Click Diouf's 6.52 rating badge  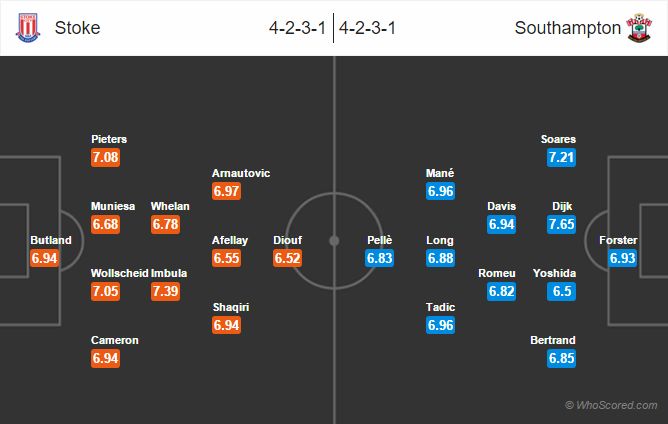coord(287,258)
